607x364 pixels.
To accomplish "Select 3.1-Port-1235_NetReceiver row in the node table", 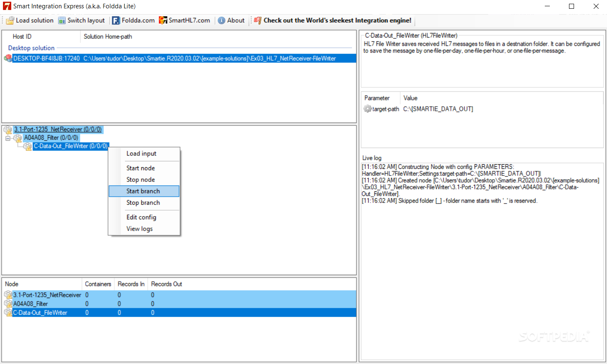I will pos(180,295).
